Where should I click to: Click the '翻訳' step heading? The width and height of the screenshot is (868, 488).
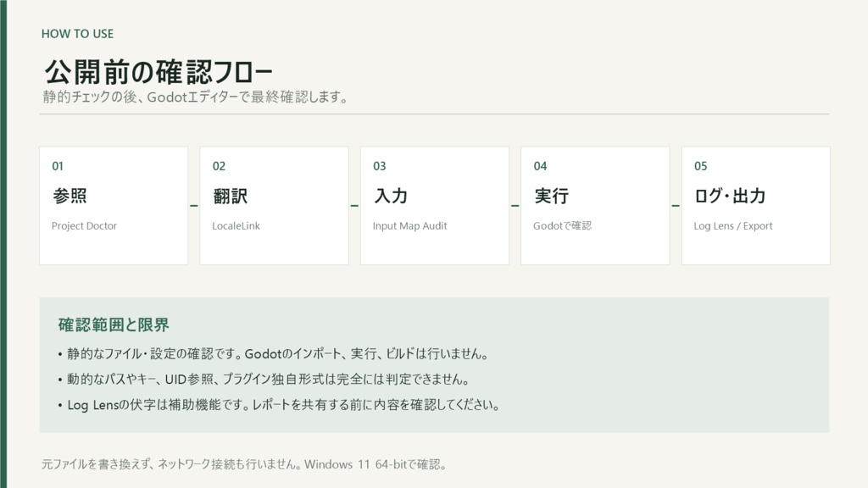pos(231,196)
